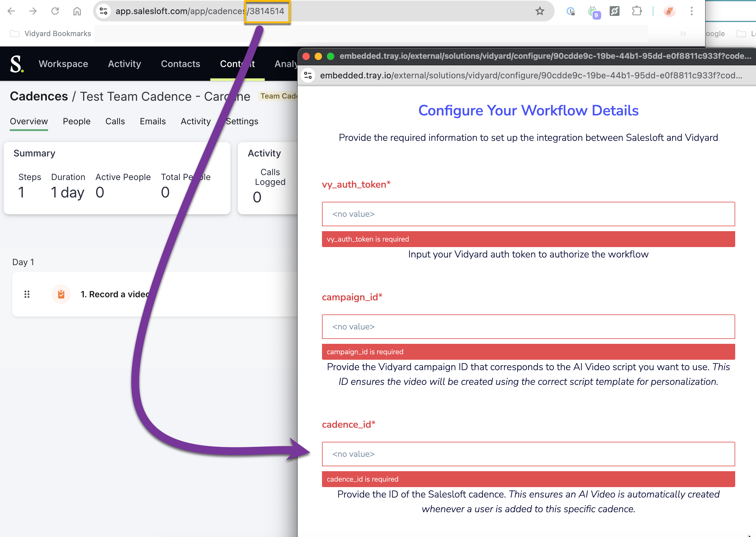Click the dark square slash extension icon

(615, 11)
